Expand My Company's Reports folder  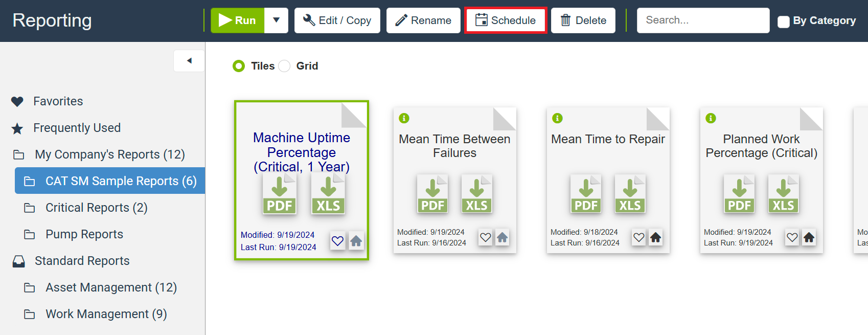(x=109, y=154)
